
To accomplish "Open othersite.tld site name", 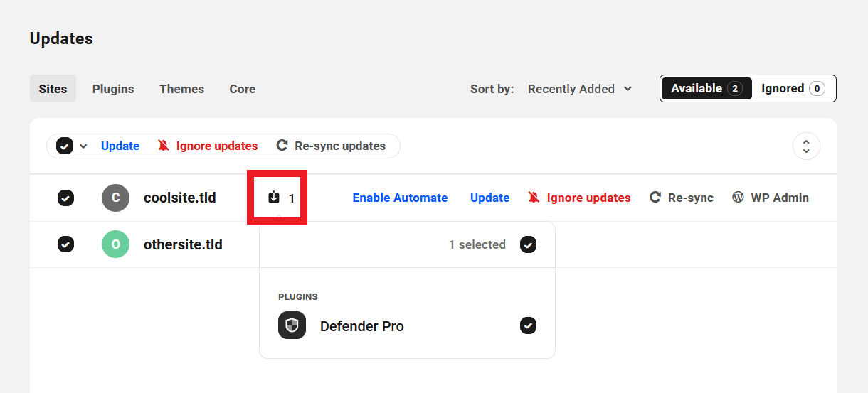I will point(183,244).
